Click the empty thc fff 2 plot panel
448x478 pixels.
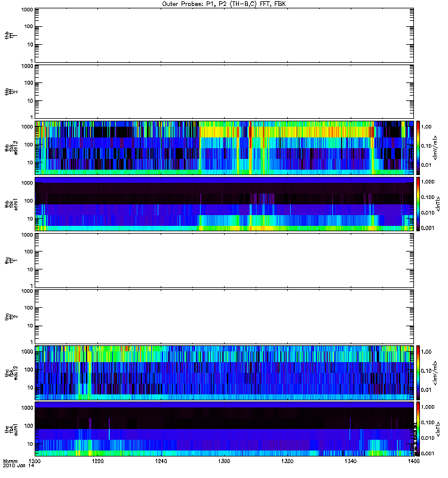224,317
